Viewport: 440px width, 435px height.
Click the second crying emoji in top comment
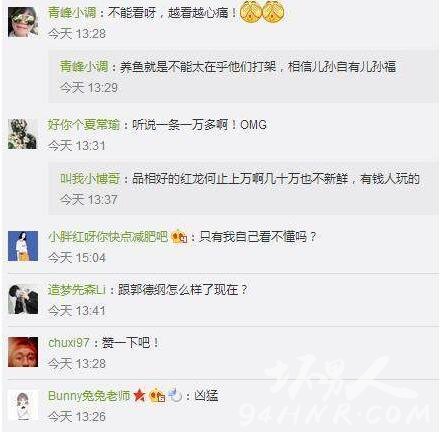[273, 12]
